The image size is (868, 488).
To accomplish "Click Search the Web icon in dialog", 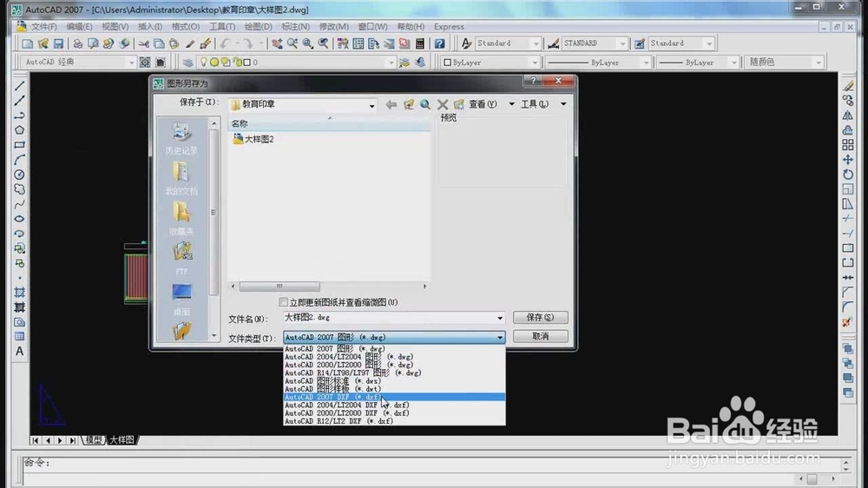I will tap(425, 104).
